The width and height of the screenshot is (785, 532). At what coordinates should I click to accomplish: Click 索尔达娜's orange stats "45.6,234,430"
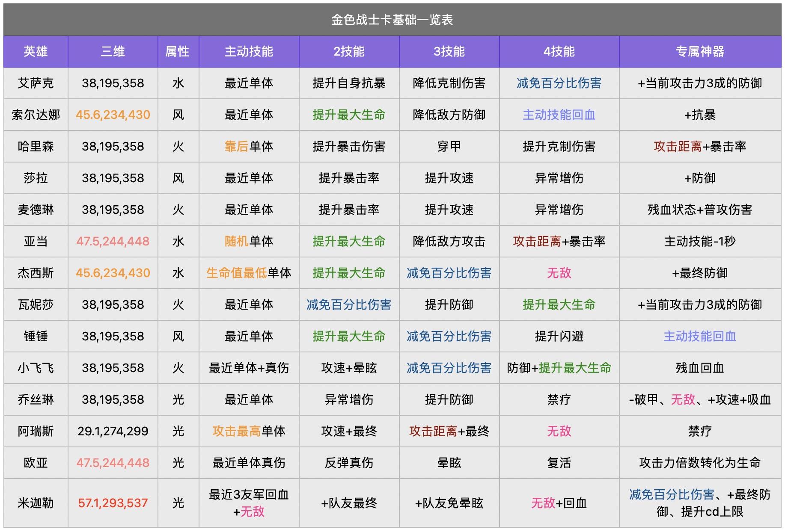(113, 115)
